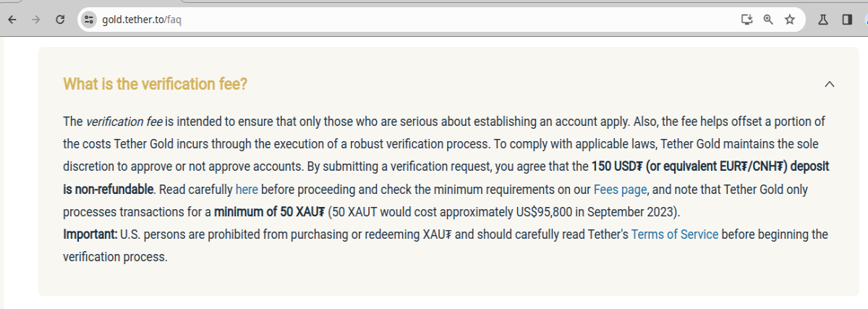The height and width of the screenshot is (309, 868).
Task: Open Tether's 'Terms of Service' link
Action: (675, 234)
